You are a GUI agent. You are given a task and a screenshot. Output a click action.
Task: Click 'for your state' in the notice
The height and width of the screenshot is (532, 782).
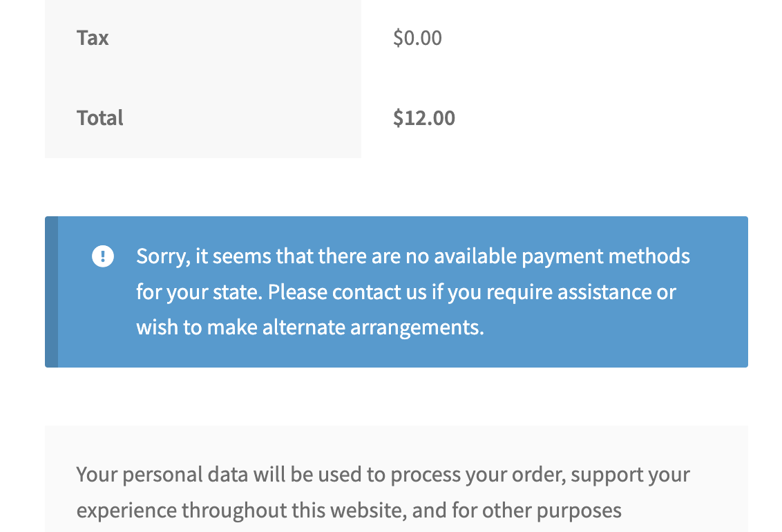point(199,292)
